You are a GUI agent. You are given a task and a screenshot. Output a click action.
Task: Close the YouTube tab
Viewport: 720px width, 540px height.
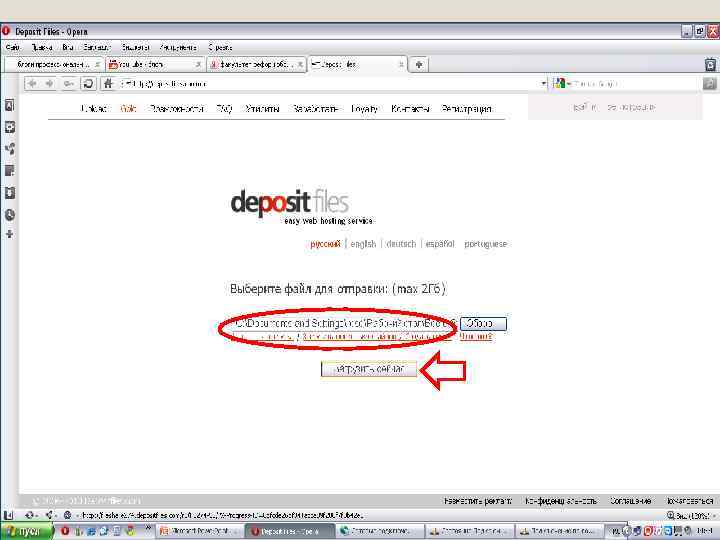pos(198,65)
